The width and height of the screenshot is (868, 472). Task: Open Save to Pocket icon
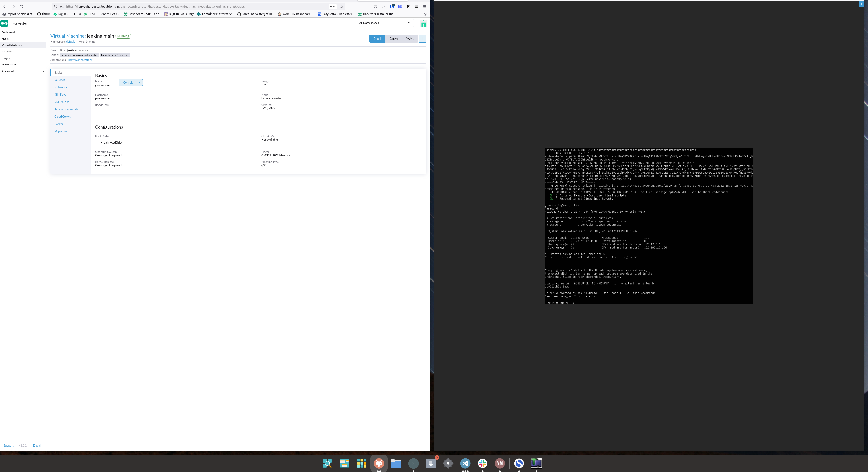pos(375,6)
